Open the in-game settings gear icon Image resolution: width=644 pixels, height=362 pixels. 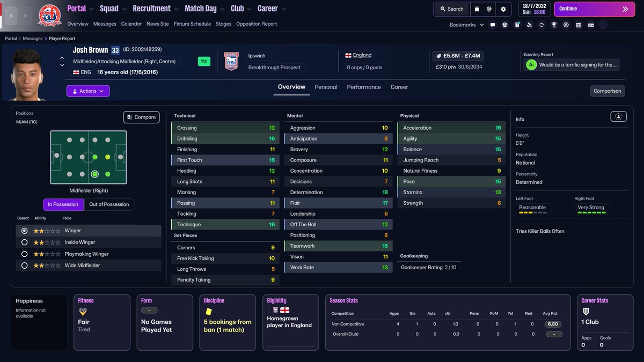click(503, 9)
